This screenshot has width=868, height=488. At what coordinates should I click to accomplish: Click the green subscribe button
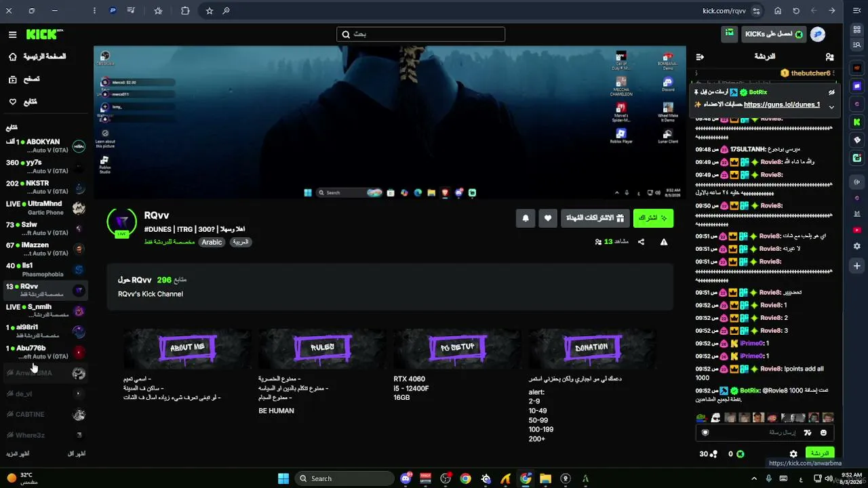[653, 218]
